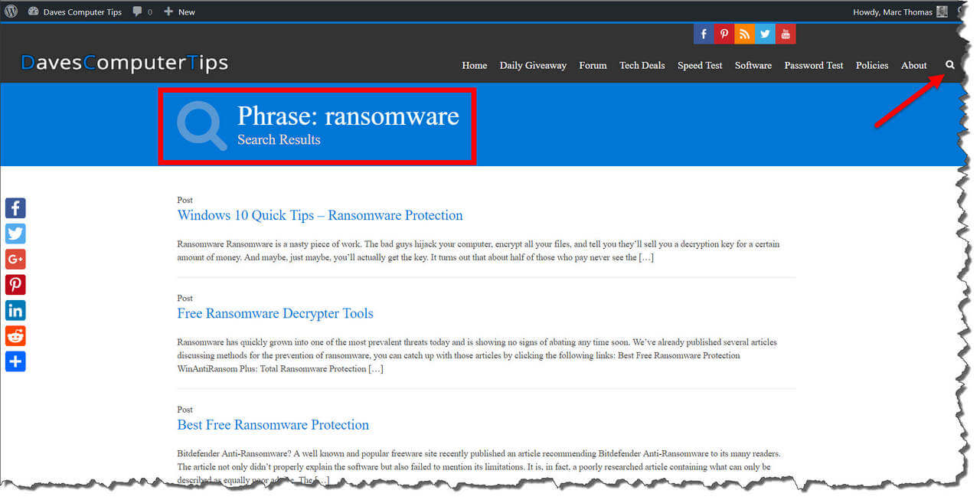Open Best Free Ransomware Protection post

click(273, 425)
